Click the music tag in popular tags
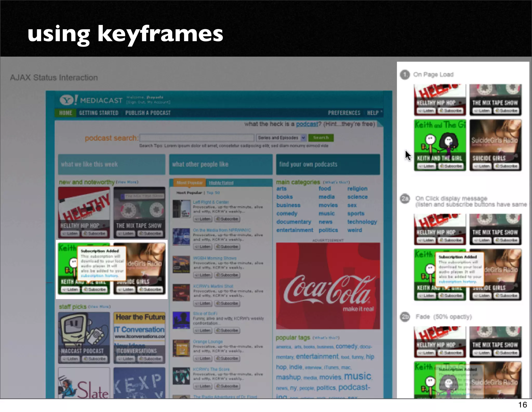 point(358,376)
